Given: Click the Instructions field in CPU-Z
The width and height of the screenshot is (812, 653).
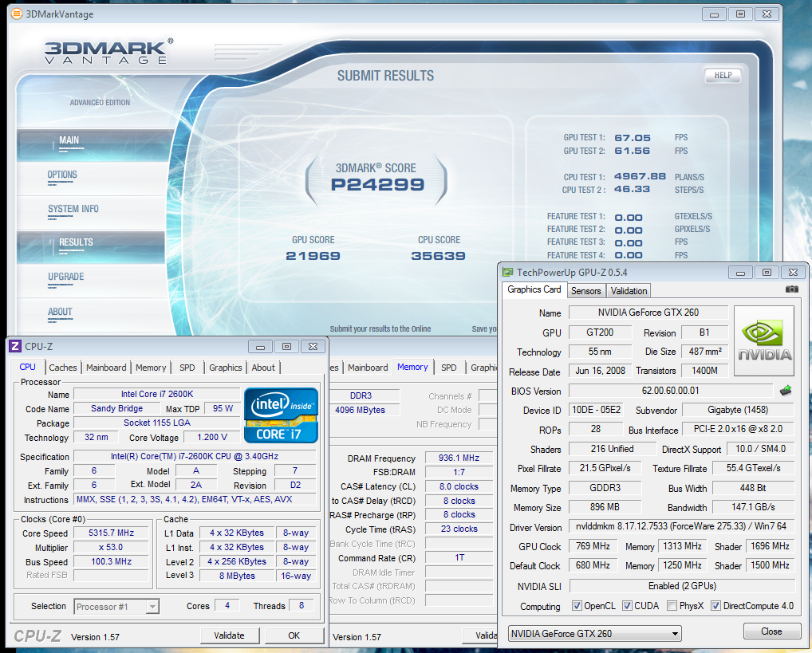Looking at the screenshot, I should (x=195, y=499).
